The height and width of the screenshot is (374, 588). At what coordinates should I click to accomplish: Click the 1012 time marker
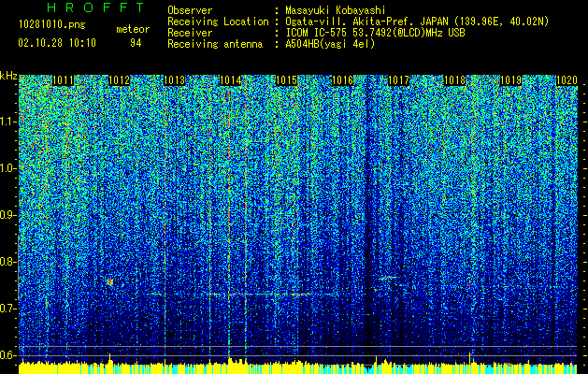[x=119, y=80]
